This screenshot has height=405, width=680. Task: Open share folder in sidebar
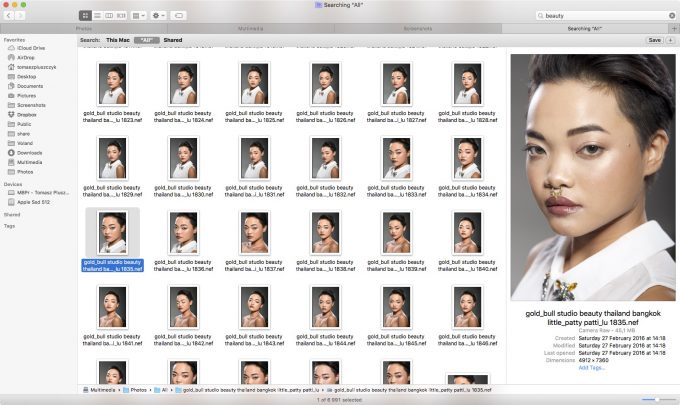(23, 134)
